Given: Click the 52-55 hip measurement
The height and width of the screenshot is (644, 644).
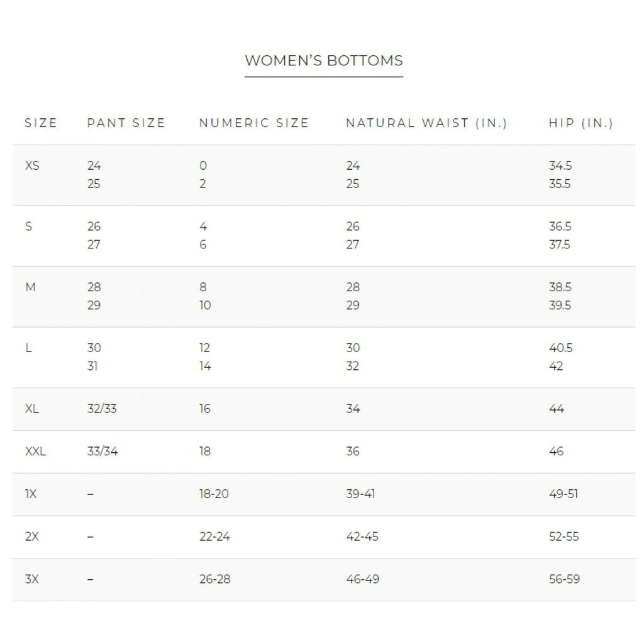Looking at the screenshot, I should pos(563,537).
